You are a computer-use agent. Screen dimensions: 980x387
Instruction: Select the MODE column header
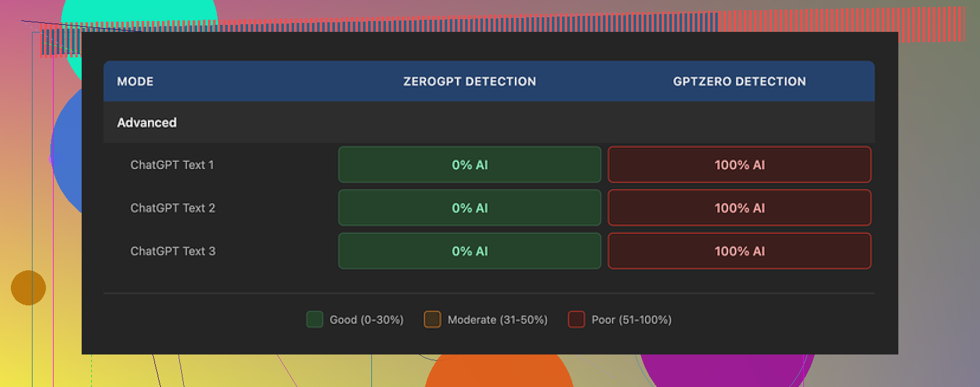coord(135,82)
